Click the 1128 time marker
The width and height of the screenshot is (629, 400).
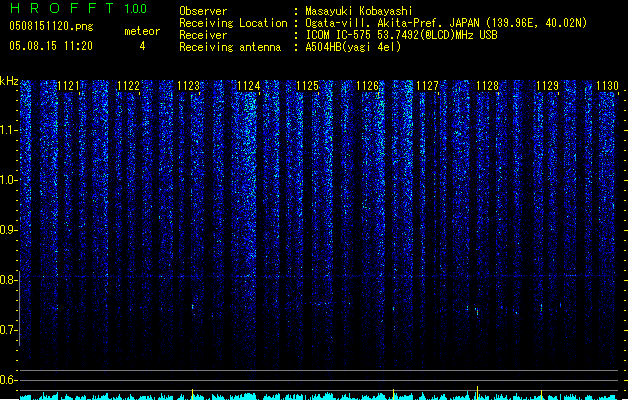(x=487, y=86)
